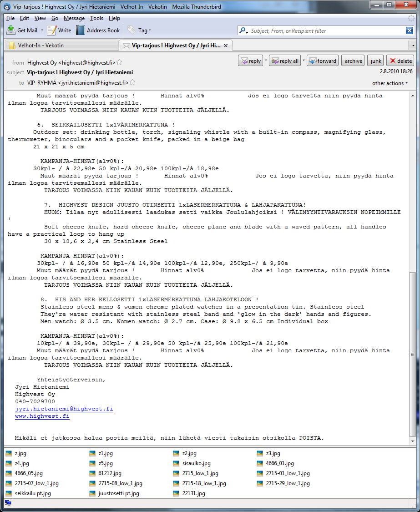Expand the Get Mail dropdown arrow
The height and width of the screenshot is (512, 420).
(x=42, y=30)
